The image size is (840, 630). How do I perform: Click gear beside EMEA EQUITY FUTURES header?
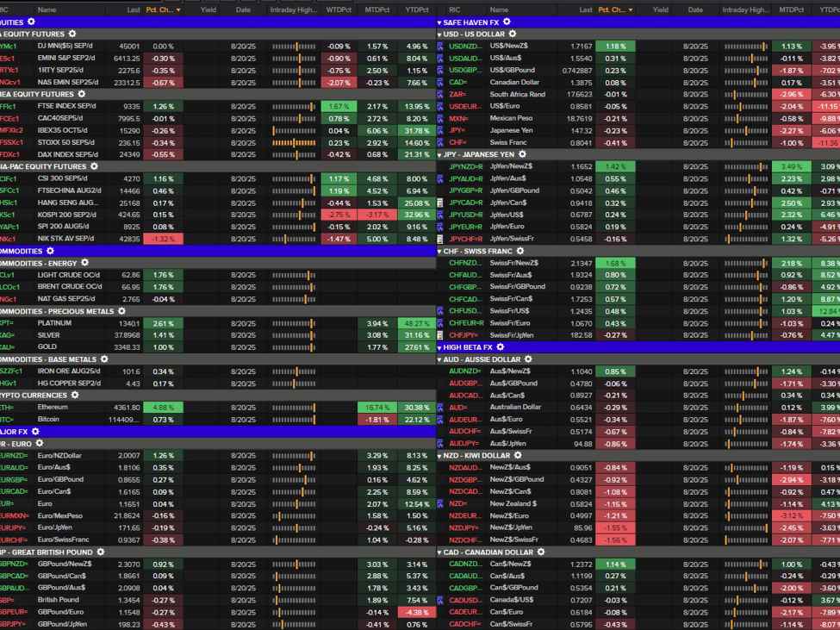click(x=82, y=94)
